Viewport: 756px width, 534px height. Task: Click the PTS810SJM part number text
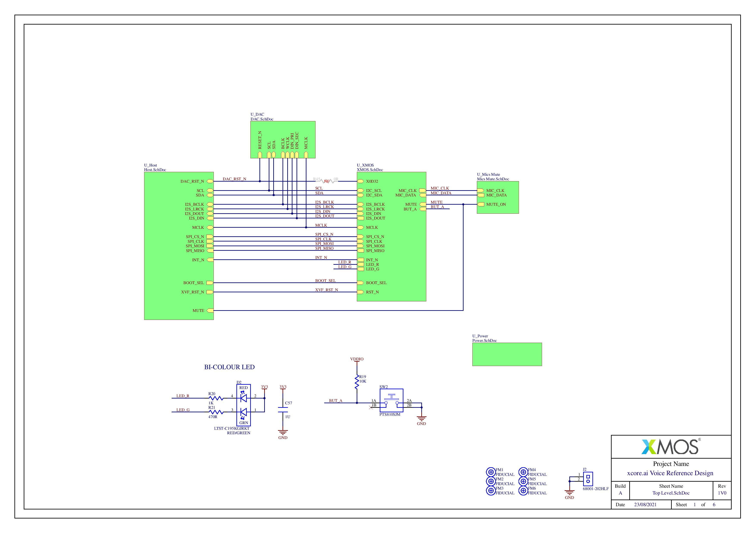click(390, 415)
